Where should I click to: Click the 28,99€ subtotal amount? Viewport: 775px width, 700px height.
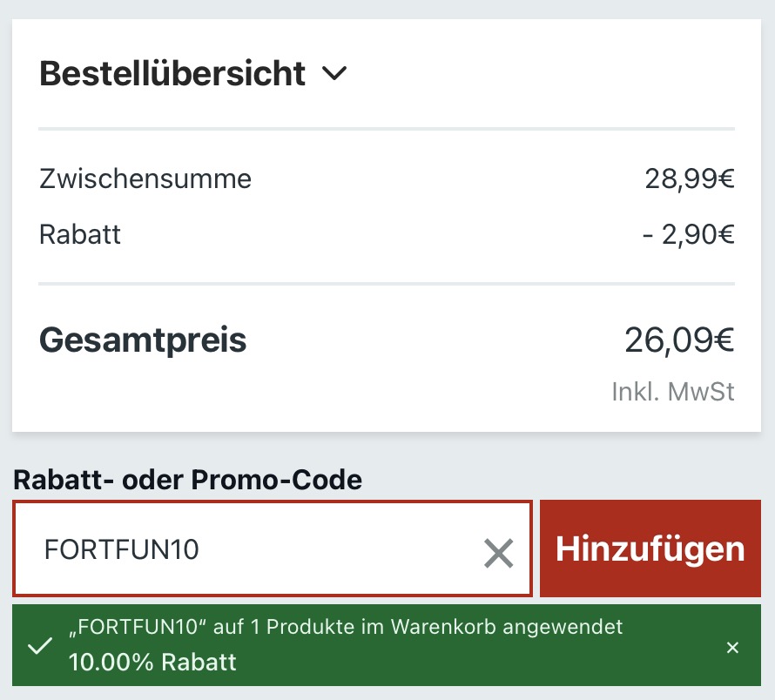(690, 178)
